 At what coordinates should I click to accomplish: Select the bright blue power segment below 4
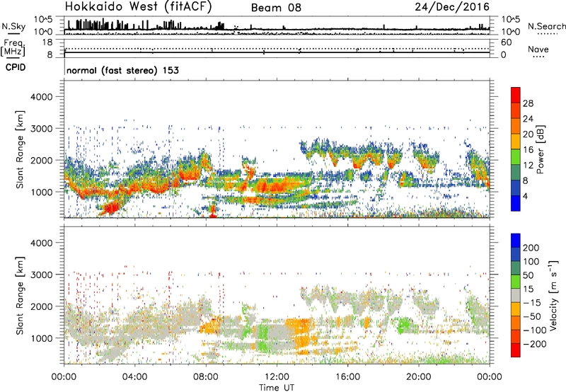[x=516, y=203]
